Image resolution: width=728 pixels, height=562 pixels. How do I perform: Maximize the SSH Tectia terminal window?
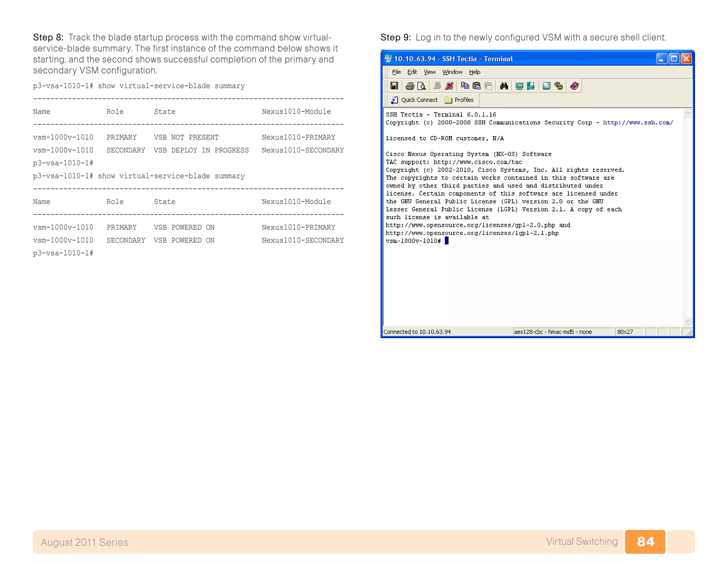(674, 59)
